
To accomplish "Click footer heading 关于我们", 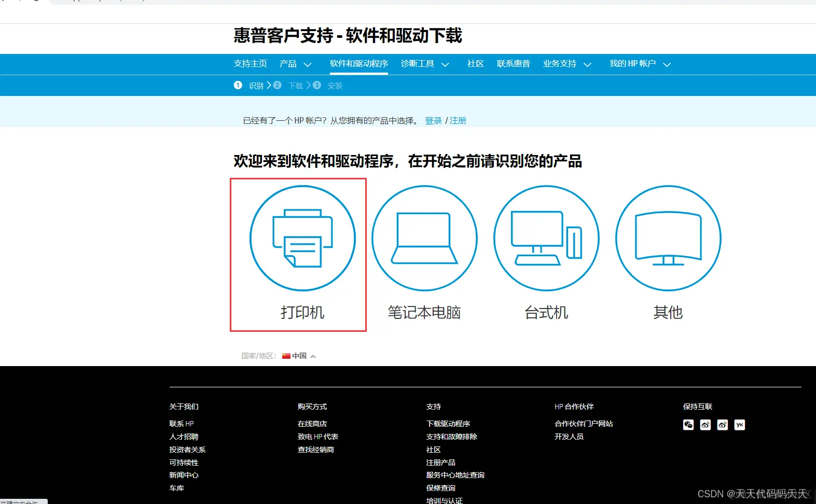I will 184,407.
